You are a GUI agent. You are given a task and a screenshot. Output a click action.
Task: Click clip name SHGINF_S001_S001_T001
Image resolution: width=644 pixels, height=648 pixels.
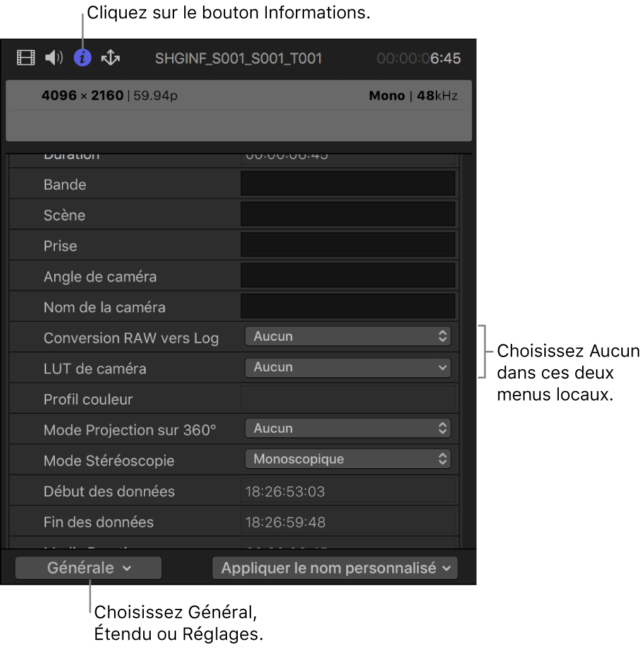coord(238,58)
